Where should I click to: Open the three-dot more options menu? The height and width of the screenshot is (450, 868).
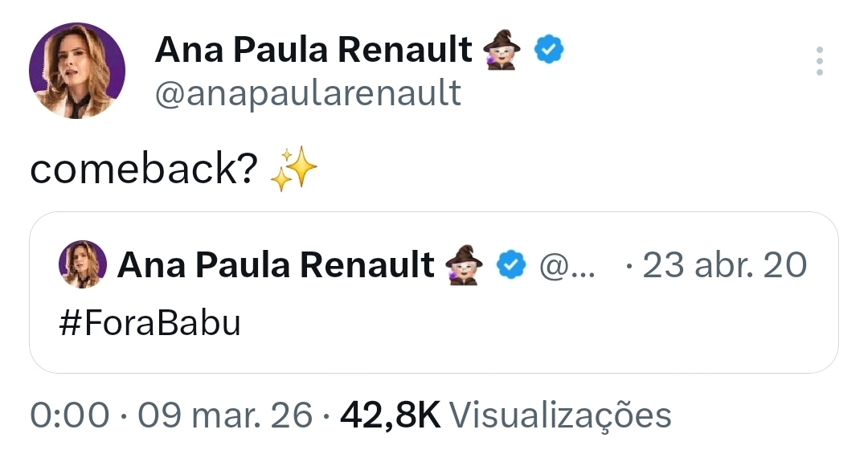tap(819, 61)
